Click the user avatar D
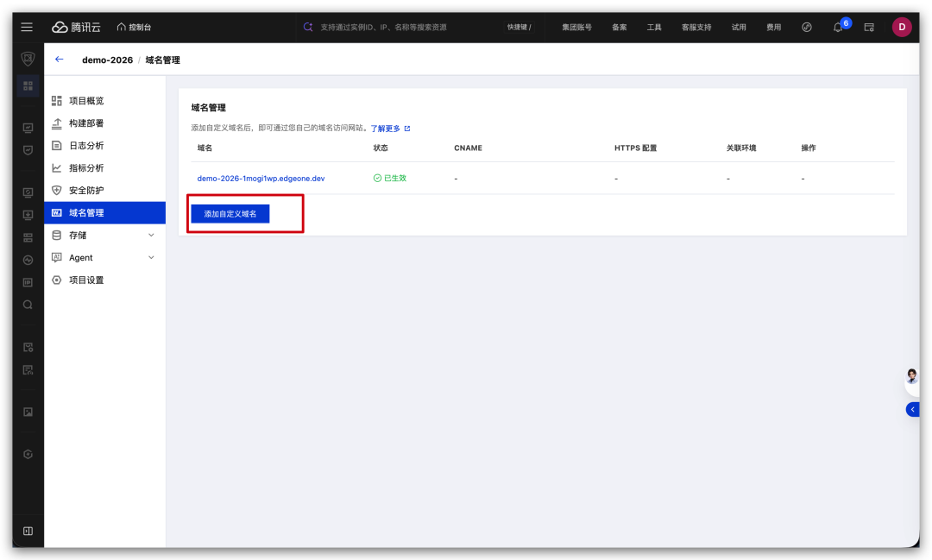Viewport: 932px width, 560px height. coord(902,27)
